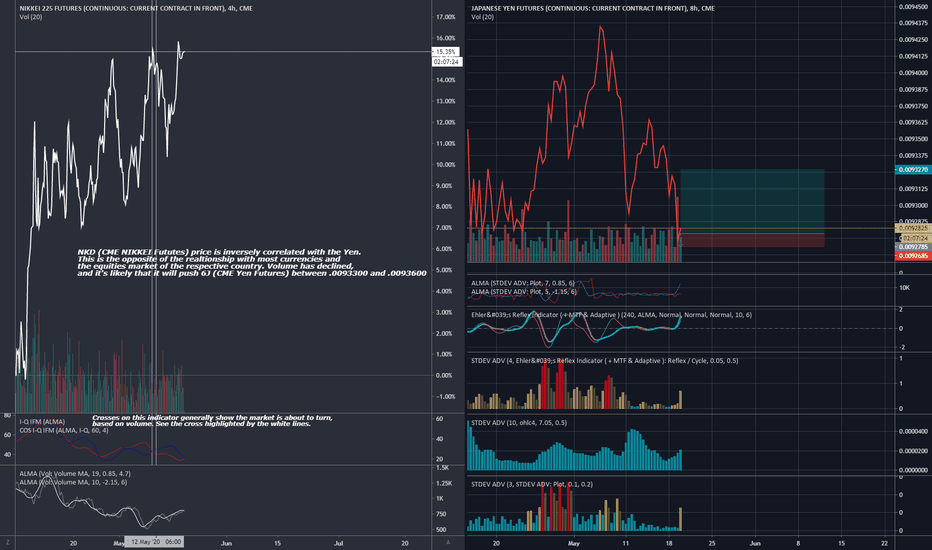Click the Vol (20) label on Nikkei chart

click(31, 17)
